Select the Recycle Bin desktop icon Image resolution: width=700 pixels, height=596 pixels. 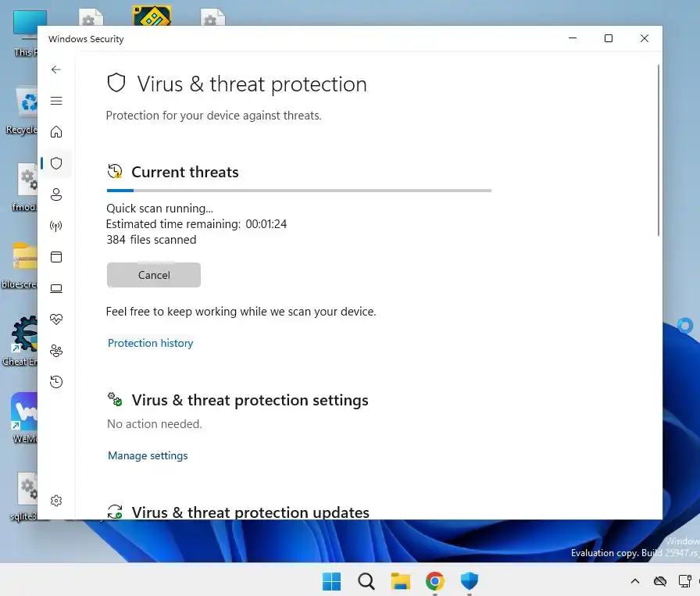click(21, 110)
